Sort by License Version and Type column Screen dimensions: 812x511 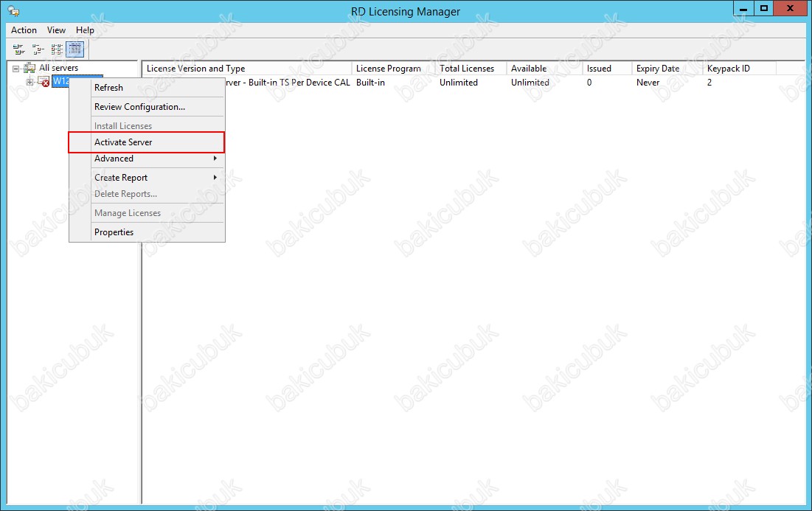point(247,69)
